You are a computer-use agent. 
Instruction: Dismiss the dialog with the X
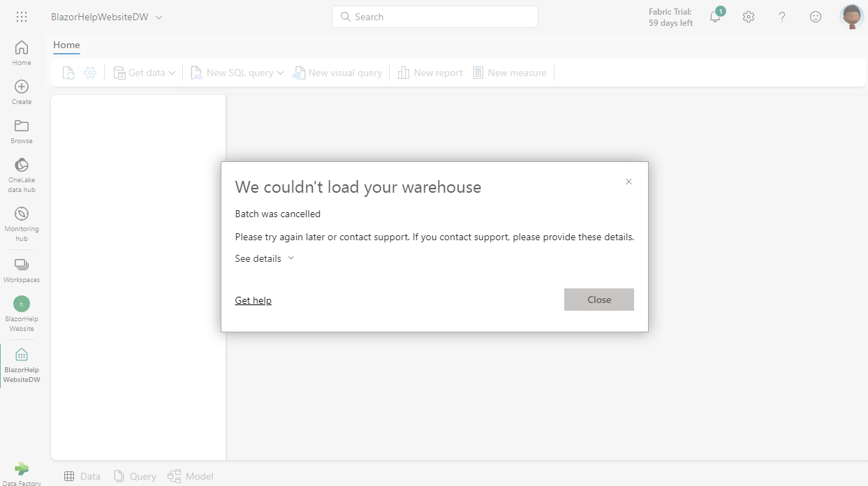(628, 182)
